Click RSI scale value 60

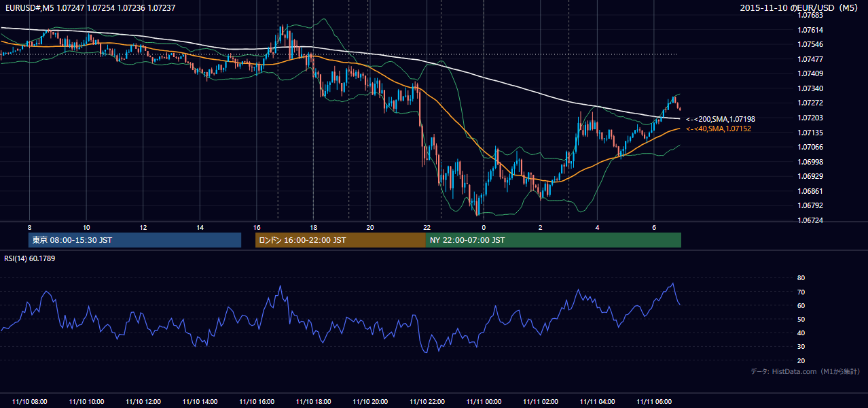pos(801,305)
